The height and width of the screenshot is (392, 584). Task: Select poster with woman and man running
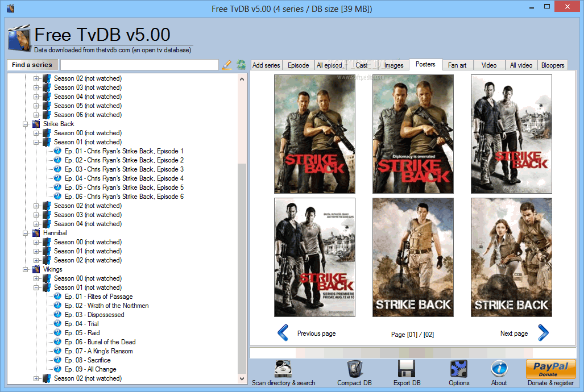pyautogui.click(x=511, y=257)
